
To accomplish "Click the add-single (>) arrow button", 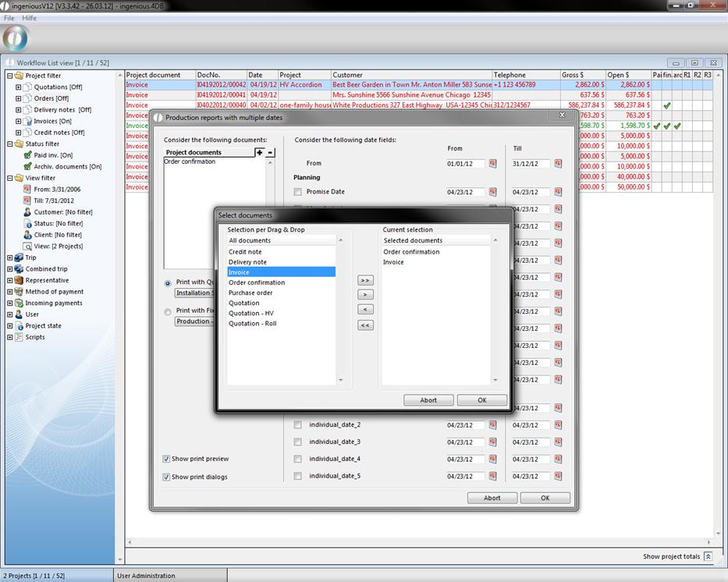I will 364,295.
